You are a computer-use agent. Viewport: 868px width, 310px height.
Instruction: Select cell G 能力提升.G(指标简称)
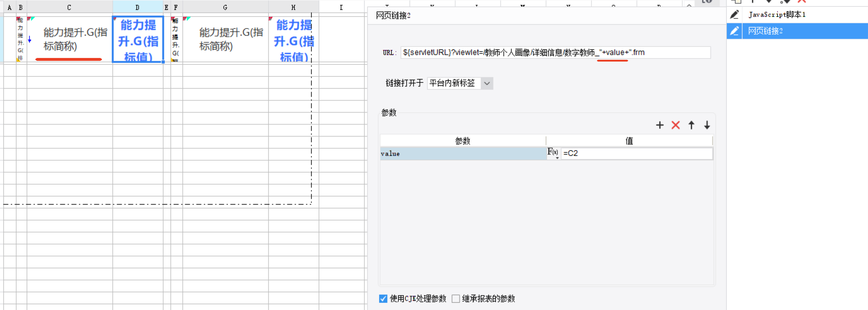225,39
